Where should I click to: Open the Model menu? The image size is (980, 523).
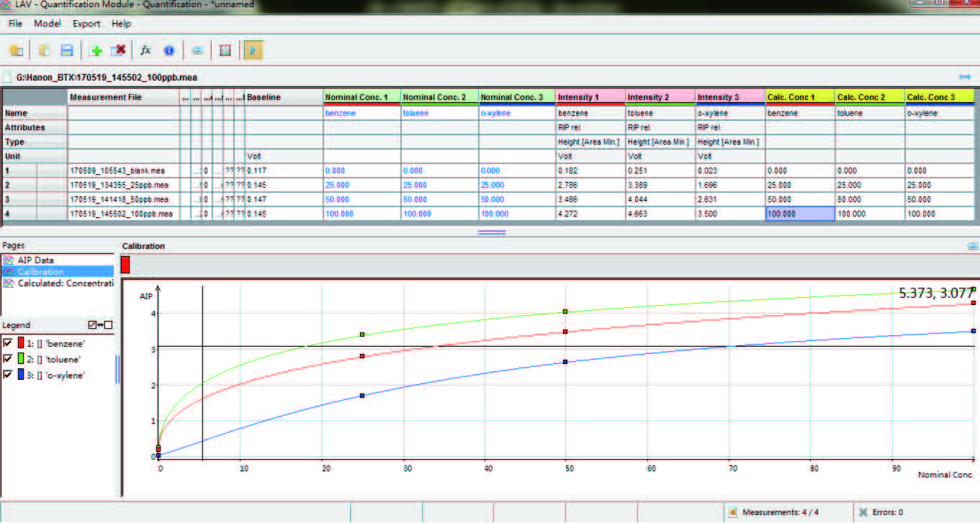pyautogui.click(x=48, y=23)
